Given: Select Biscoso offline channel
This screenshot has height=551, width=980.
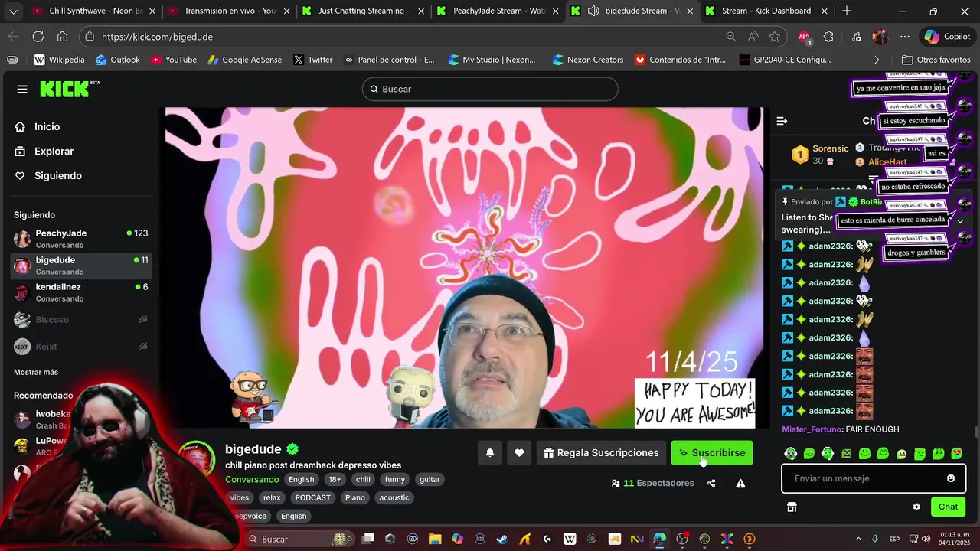Looking at the screenshot, I should click(80, 320).
